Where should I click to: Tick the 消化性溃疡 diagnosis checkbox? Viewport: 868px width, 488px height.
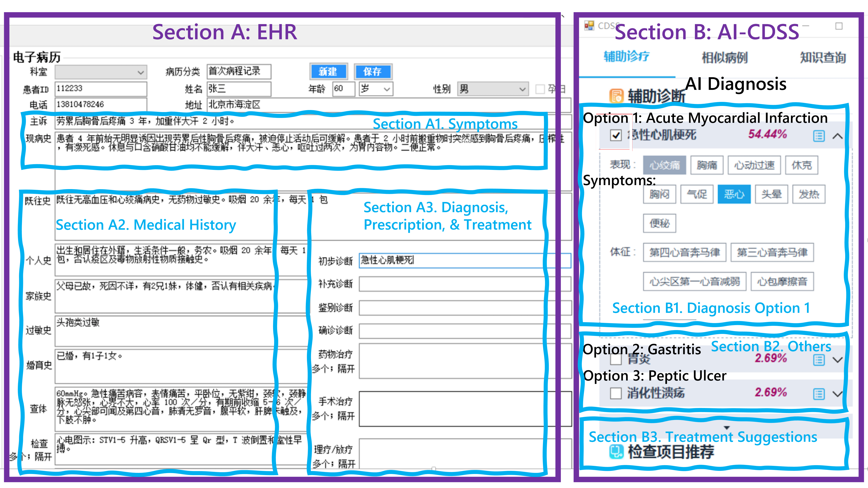pyautogui.click(x=616, y=393)
